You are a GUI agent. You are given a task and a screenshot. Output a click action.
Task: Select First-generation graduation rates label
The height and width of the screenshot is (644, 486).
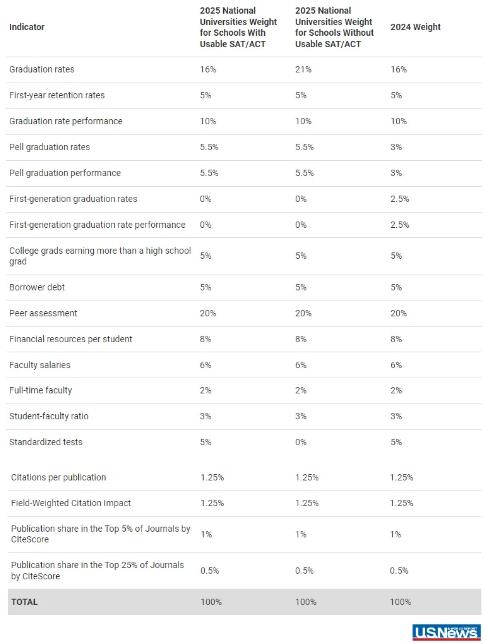[x=73, y=199]
